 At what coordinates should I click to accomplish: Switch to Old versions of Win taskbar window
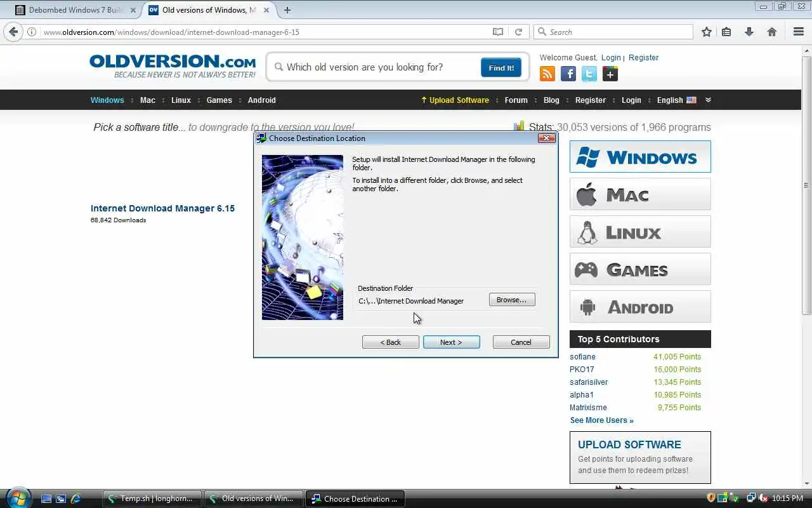coord(254,498)
